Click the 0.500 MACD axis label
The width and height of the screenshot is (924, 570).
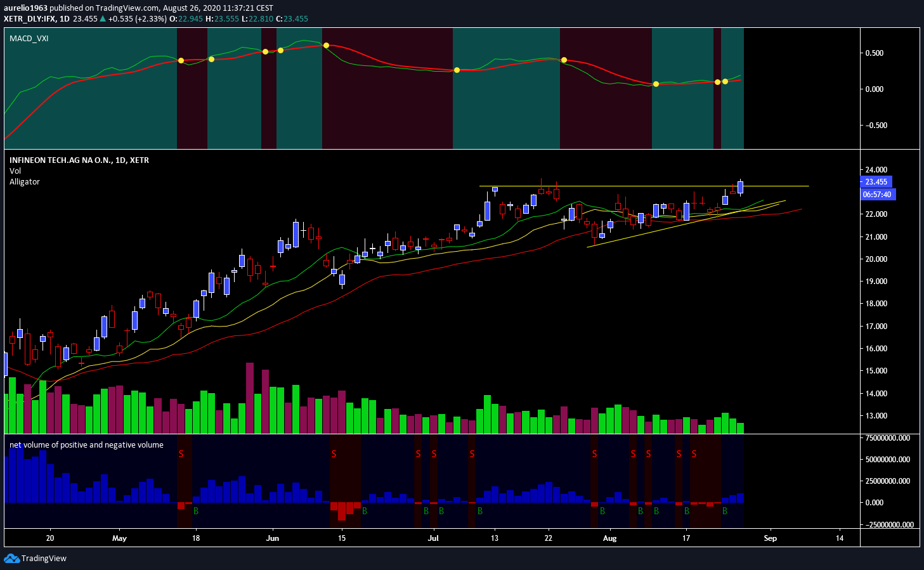click(875, 53)
